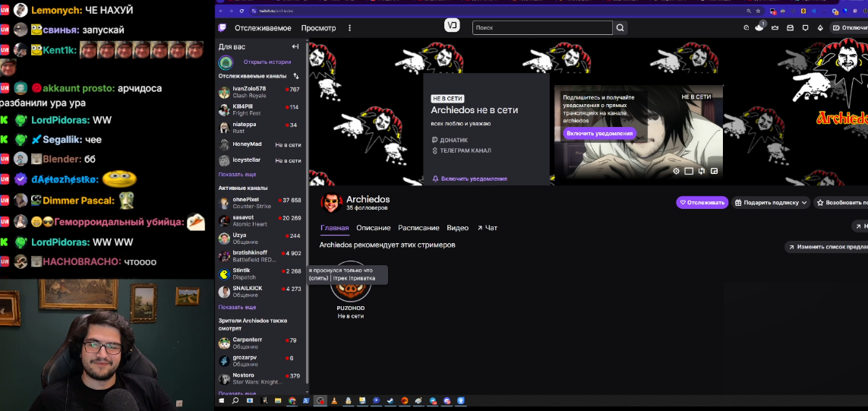Click Изменить список предлагаемых button
The width and height of the screenshot is (868, 411).
[826, 247]
